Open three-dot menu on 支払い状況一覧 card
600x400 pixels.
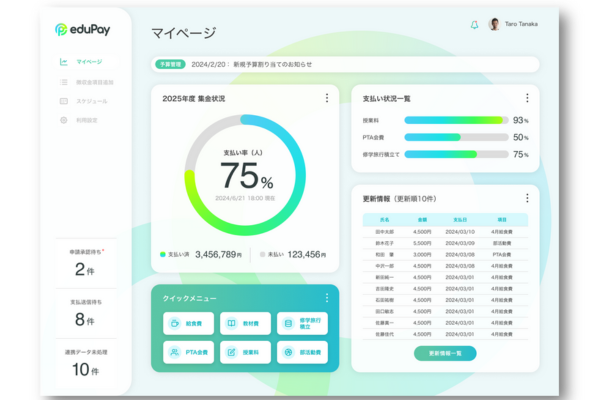pos(527,98)
